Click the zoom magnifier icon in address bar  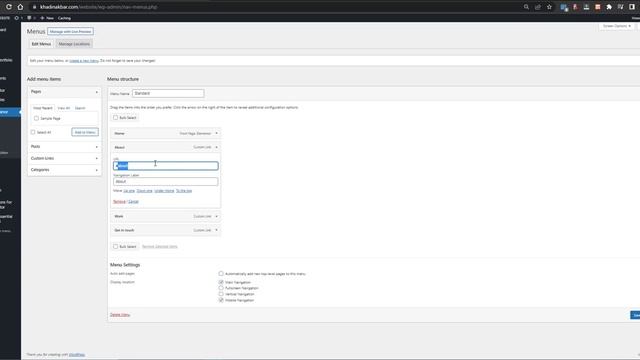(x=526, y=7)
